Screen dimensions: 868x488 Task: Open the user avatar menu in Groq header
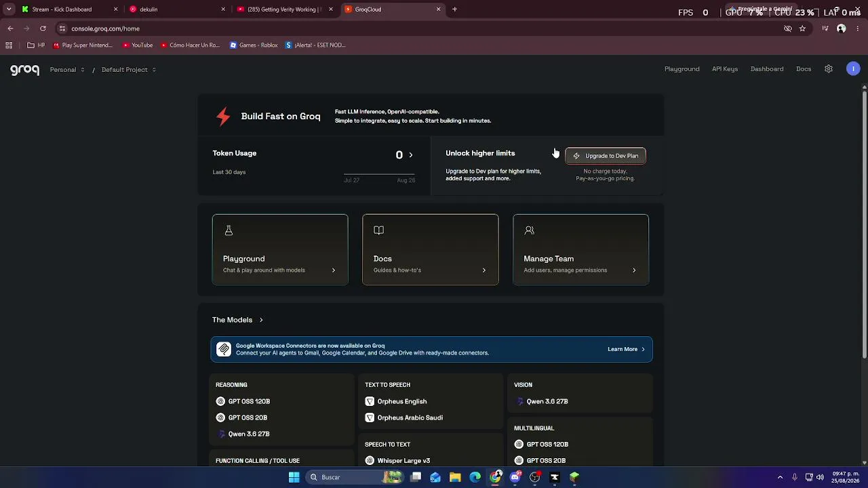tap(853, 69)
